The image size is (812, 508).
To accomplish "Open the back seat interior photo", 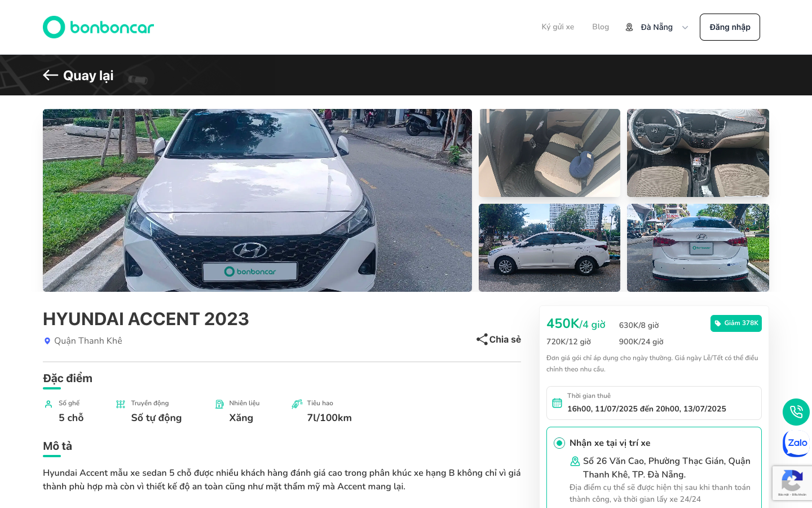I will [x=549, y=153].
